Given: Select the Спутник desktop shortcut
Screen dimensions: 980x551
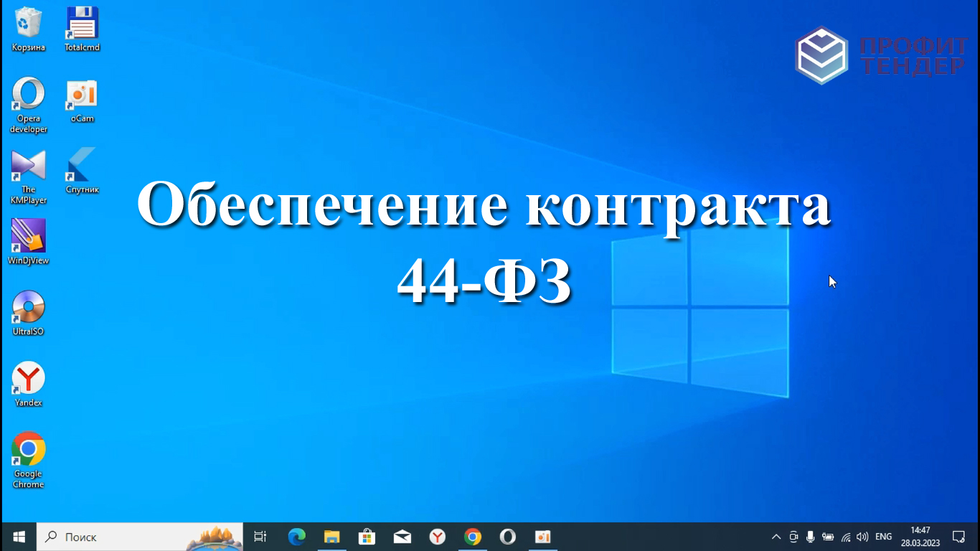Looking at the screenshot, I should tap(82, 171).
